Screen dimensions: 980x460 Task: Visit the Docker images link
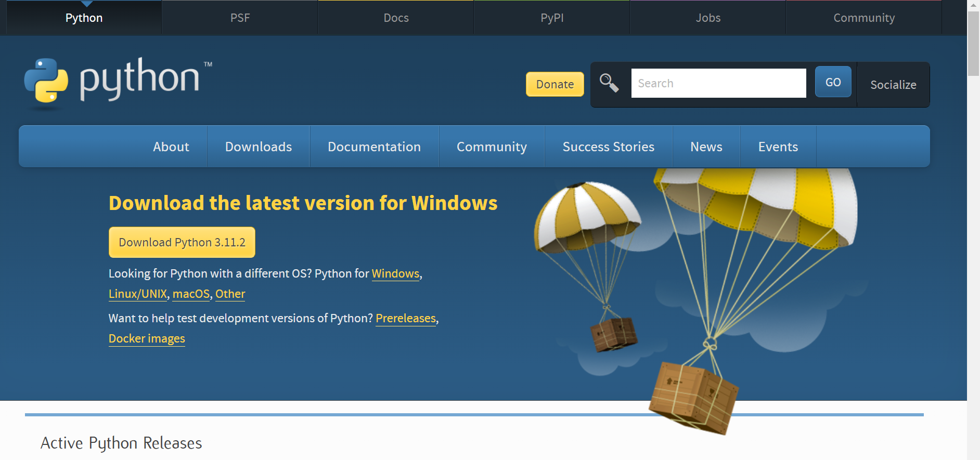point(147,339)
